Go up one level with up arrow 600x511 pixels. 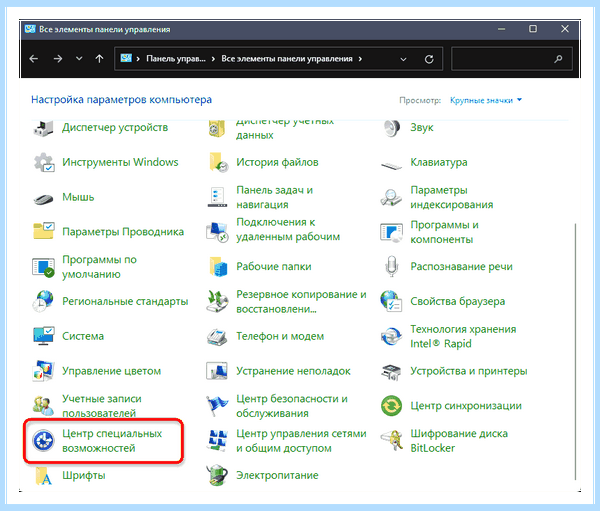tap(99, 59)
